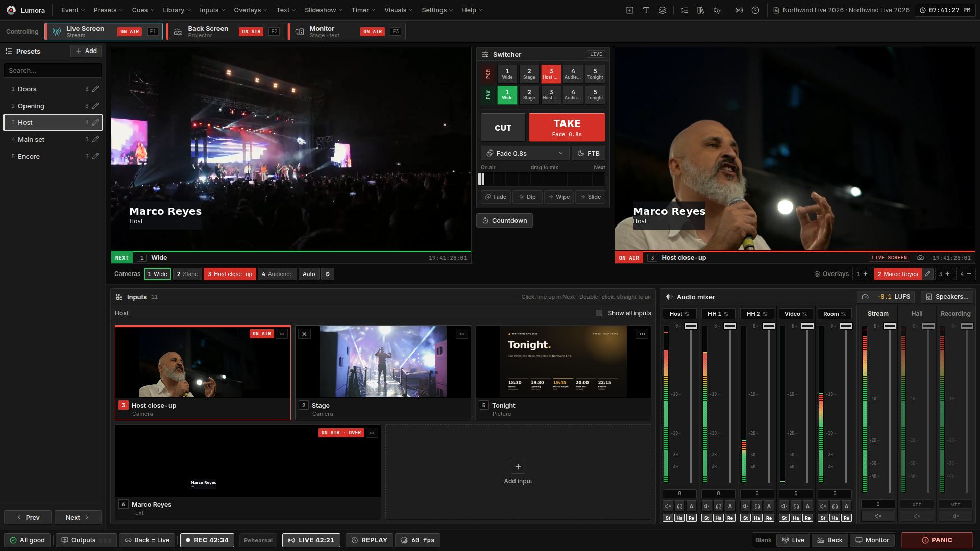The width and height of the screenshot is (980, 551).
Task: Toggle Host channel St routing button
Action: 668,518
